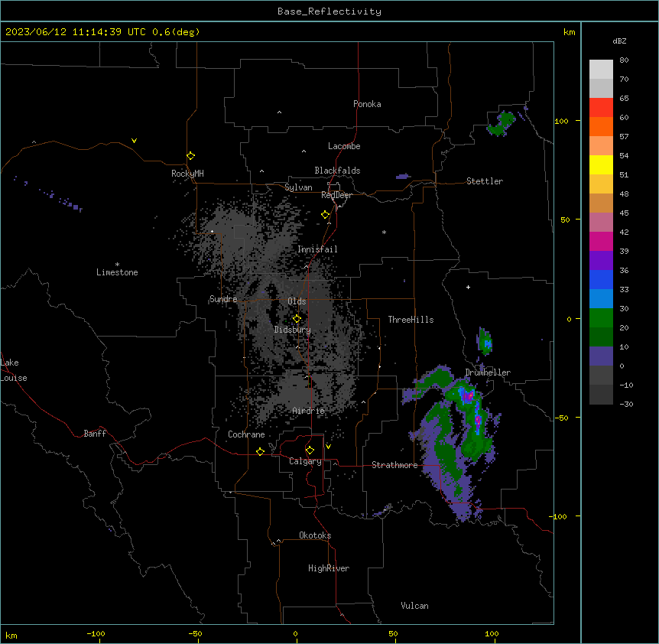Image resolution: width=659 pixels, height=644 pixels.
Task: Click the Cochrane town label
Action: pos(246,434)
